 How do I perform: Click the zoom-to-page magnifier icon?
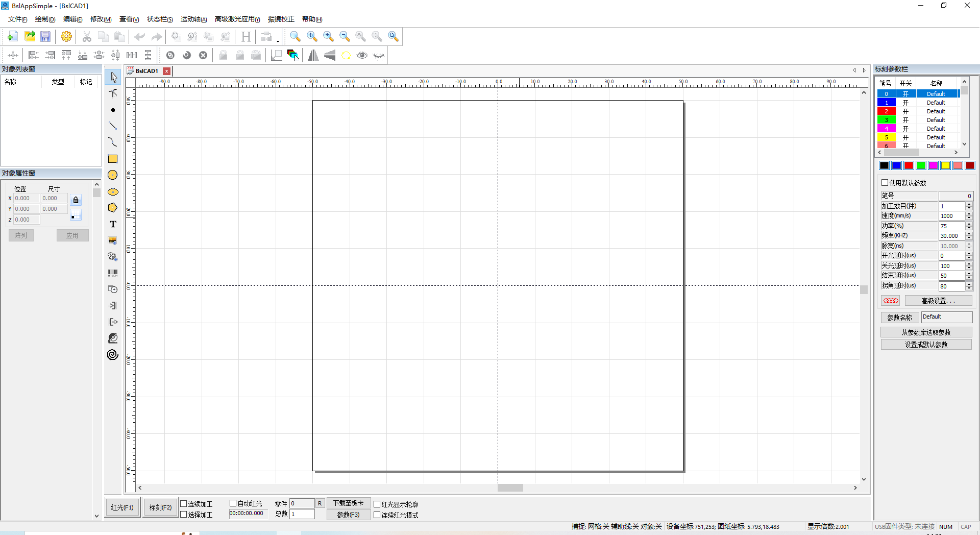click(393, 36)
